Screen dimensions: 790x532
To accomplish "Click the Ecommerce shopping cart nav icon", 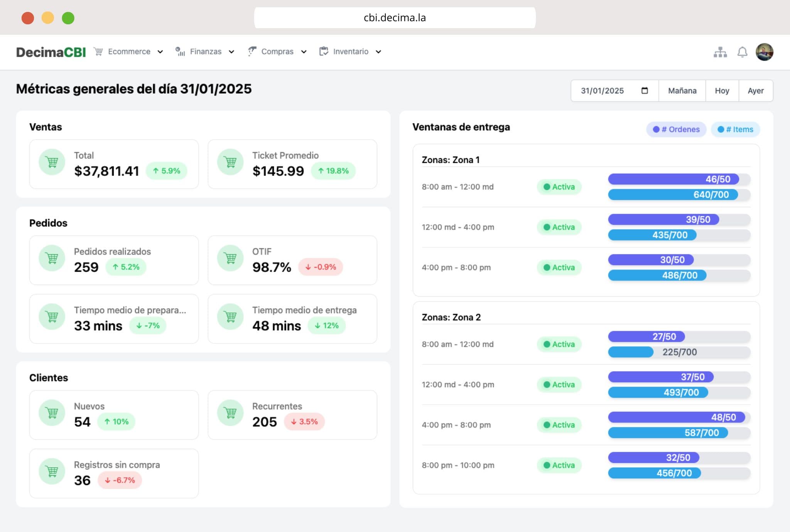I will click(99, 52).
